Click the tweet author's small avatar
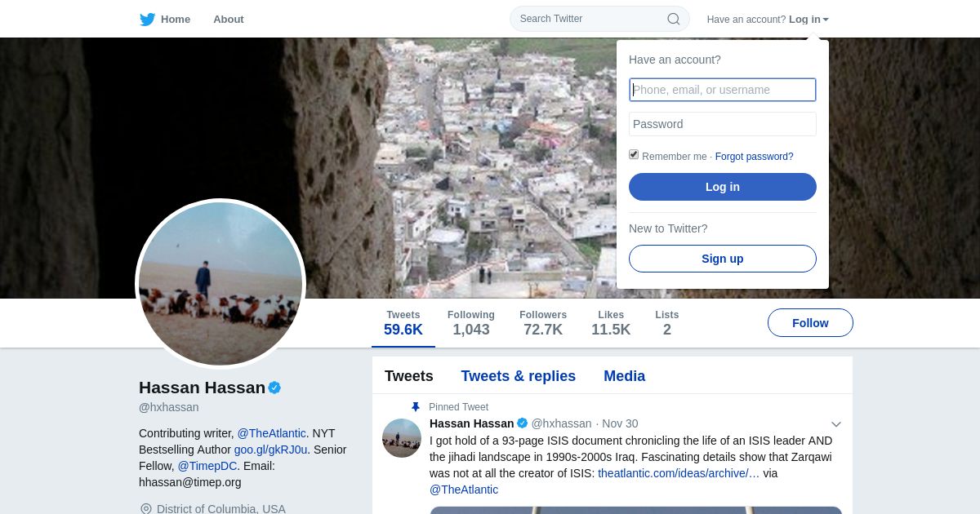The height and width of the screenshot is (514, 980). coord(402,438)
